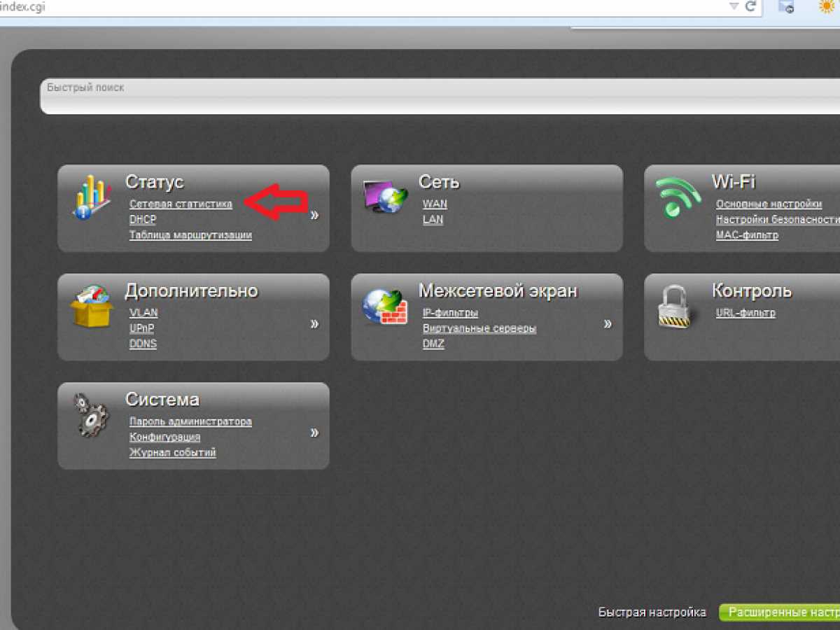Open Wi-Fi Основные настройки link
This screenshot has height=630, width=840.
click(x=769, y=204)
